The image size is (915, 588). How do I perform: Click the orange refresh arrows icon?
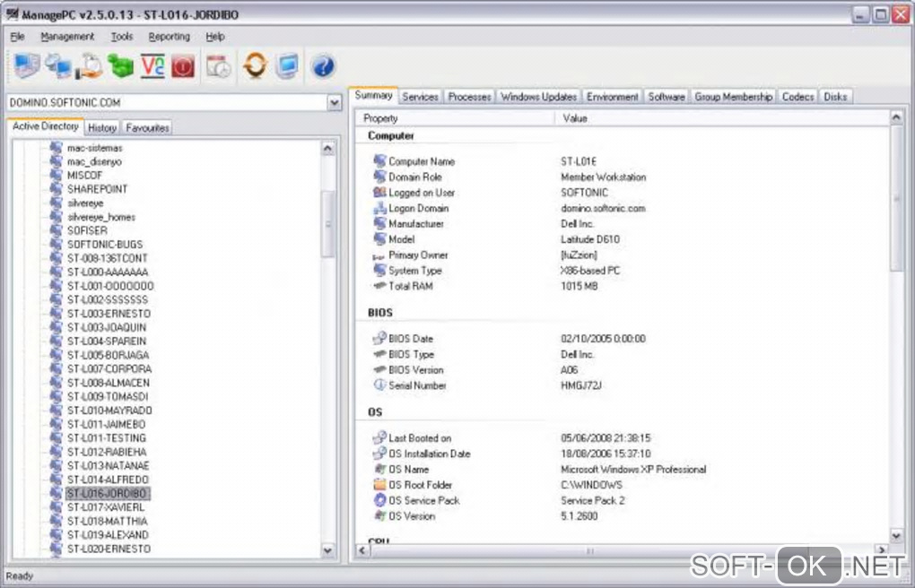tap(256, 65)
